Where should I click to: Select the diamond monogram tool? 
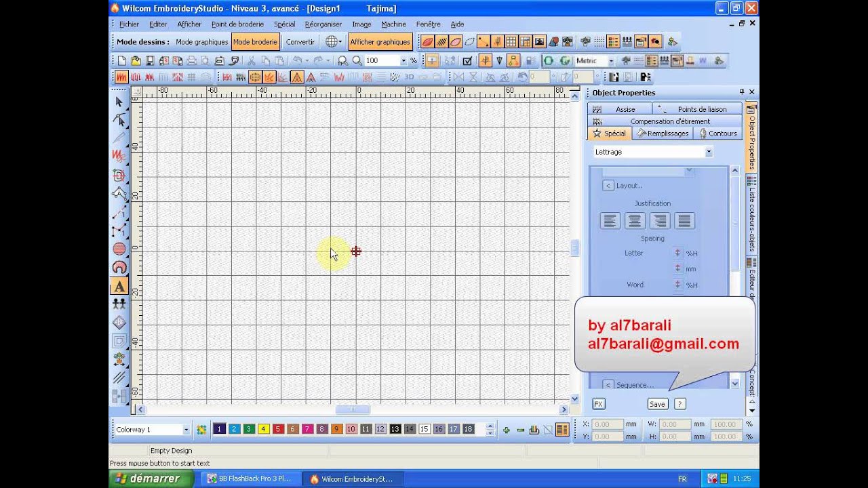coord(119,323)
